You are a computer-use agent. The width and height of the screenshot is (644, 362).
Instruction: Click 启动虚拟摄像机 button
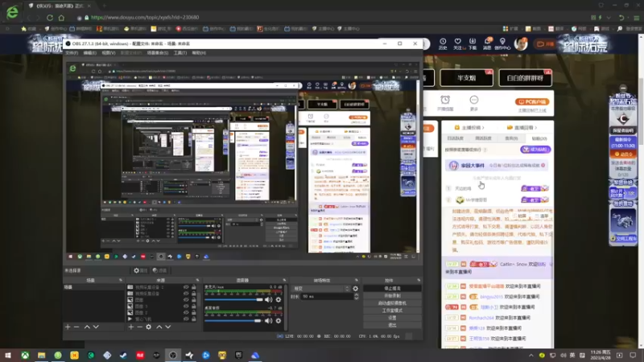[x=392, y=303]
